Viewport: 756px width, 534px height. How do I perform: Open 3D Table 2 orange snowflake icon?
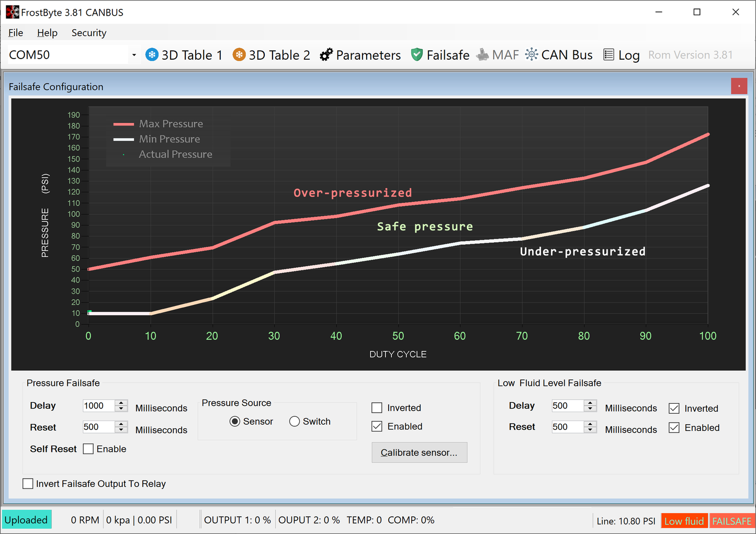(x=239, y=55)
